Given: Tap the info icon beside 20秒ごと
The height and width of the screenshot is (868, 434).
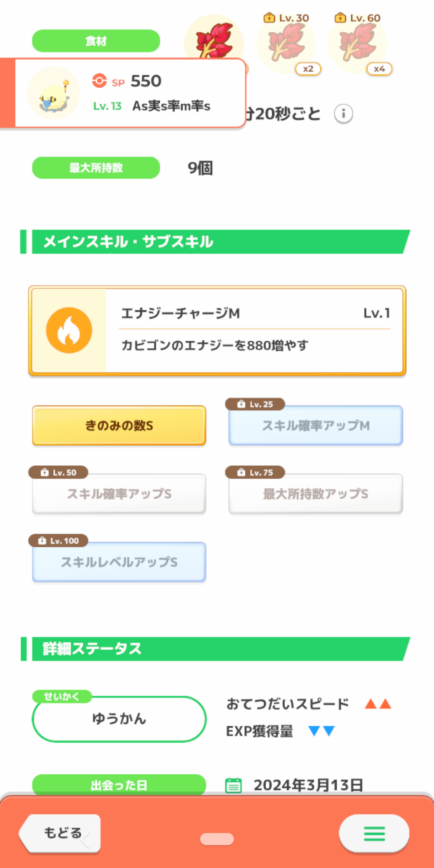Looking at the screenshot, I should click(x=343, y=114).
